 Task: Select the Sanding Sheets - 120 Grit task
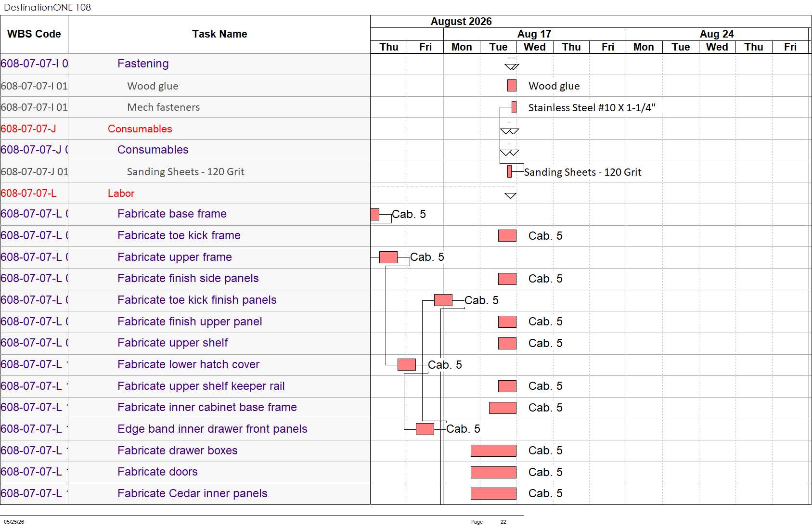[185, 171]
